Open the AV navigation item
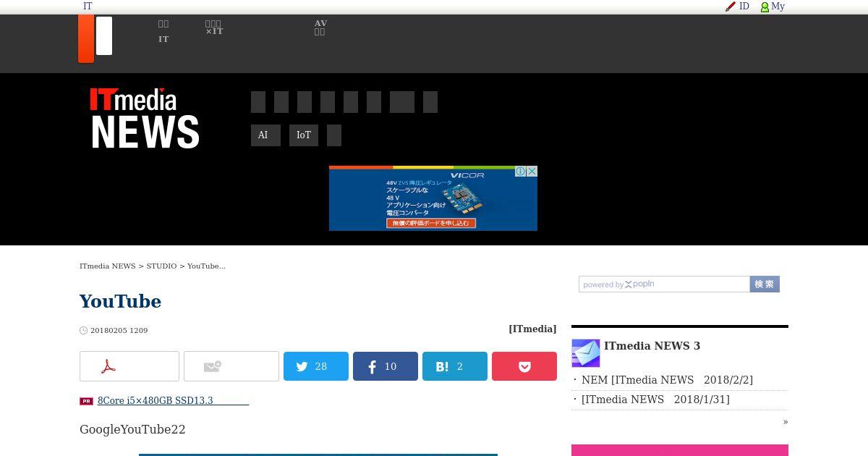 point(320,28)
